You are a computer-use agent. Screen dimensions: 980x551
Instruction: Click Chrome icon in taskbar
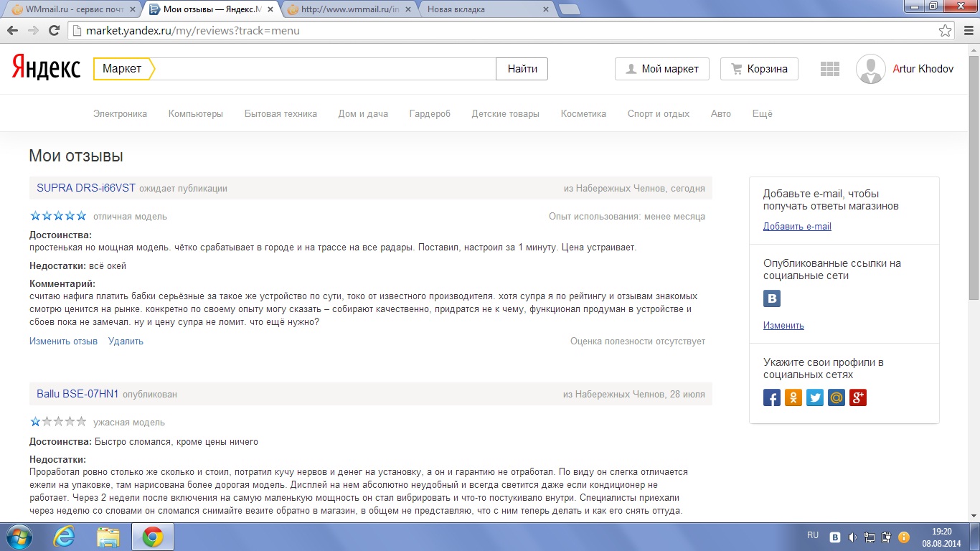pos(151,537)
